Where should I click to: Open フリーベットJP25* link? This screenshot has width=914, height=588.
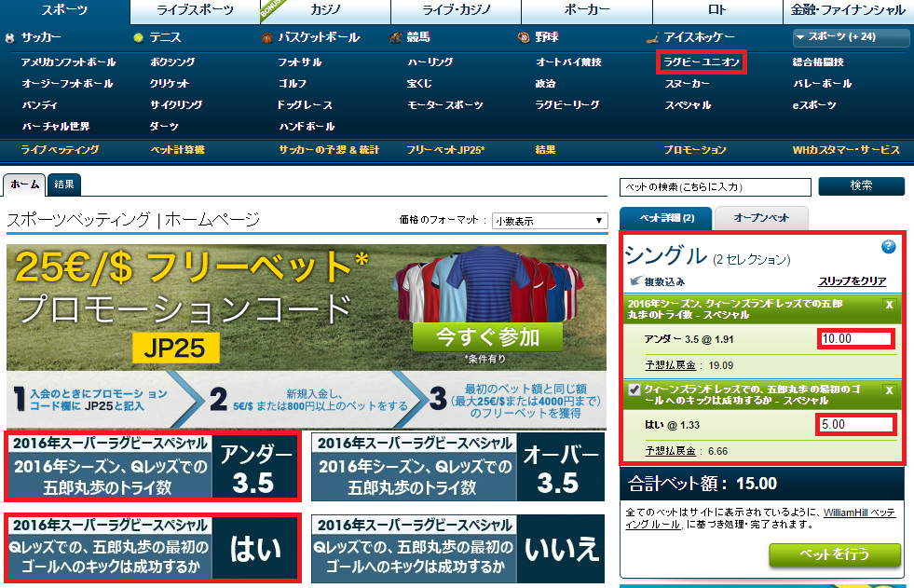tap(445, 150)
